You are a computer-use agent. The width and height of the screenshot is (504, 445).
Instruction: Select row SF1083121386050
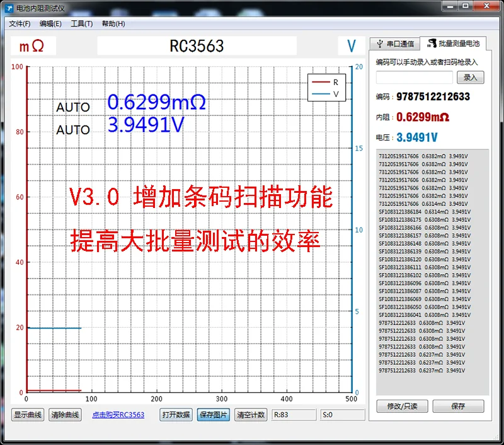point(425,307)
